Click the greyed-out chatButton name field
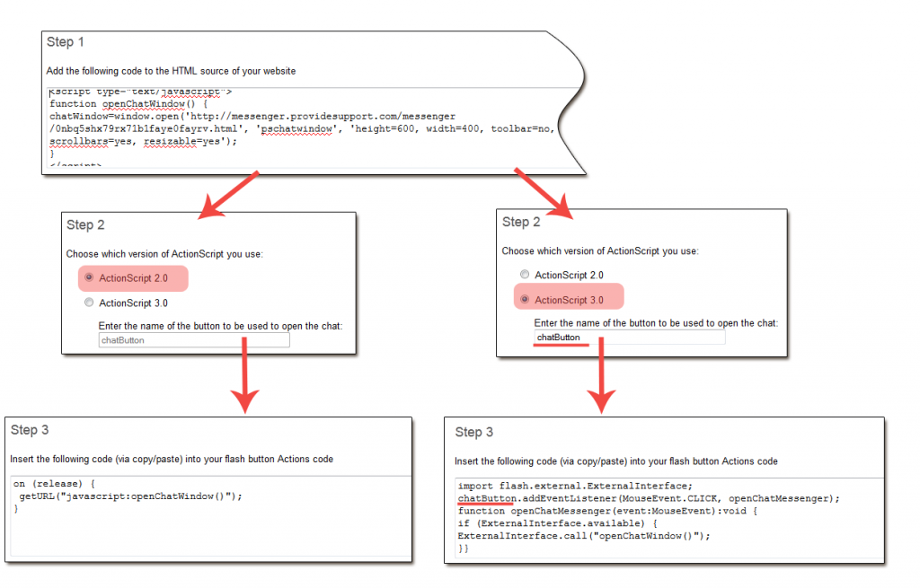 pos(194,340)
